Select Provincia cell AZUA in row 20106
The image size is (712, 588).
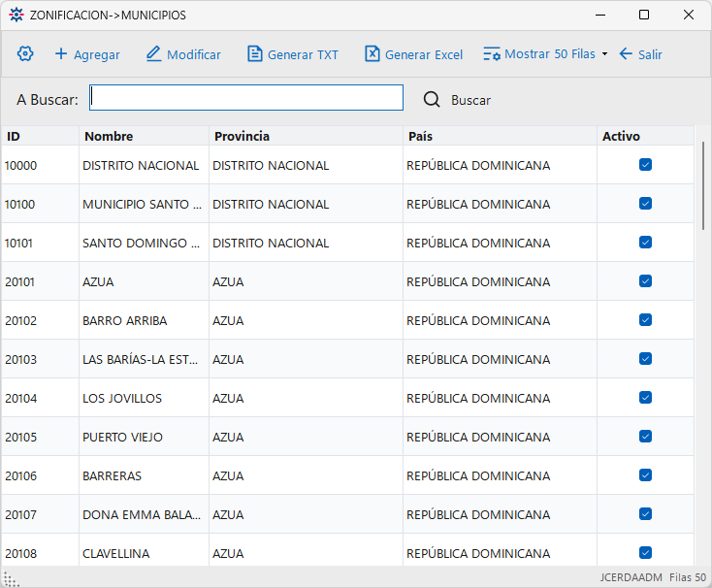tap(307, 475)
